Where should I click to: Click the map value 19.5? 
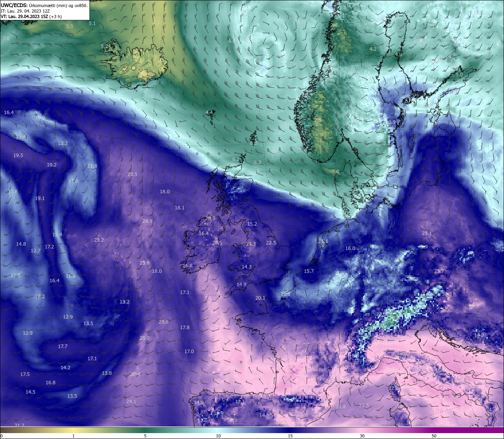pyautogui.click(x=18, y=156)
